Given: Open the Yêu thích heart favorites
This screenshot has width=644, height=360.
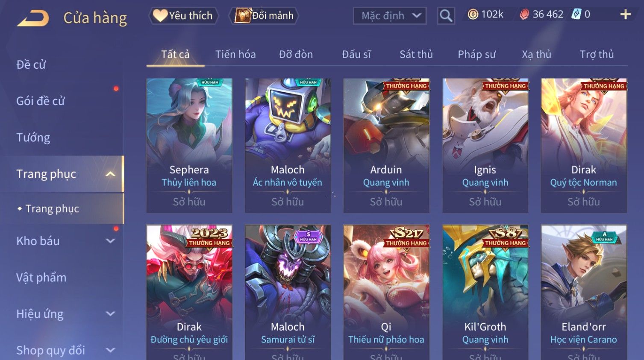Looking at the screenshot, I should pyautogui.click(x=183, y=16).
